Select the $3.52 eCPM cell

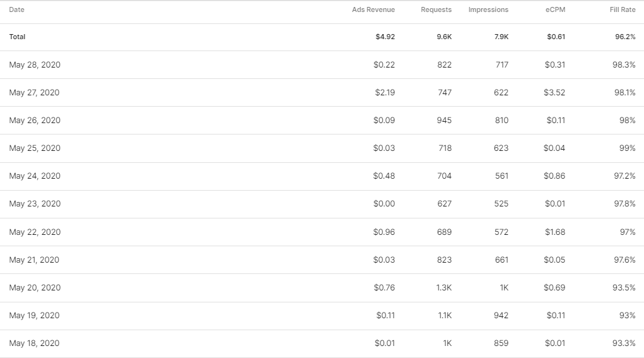554,93
